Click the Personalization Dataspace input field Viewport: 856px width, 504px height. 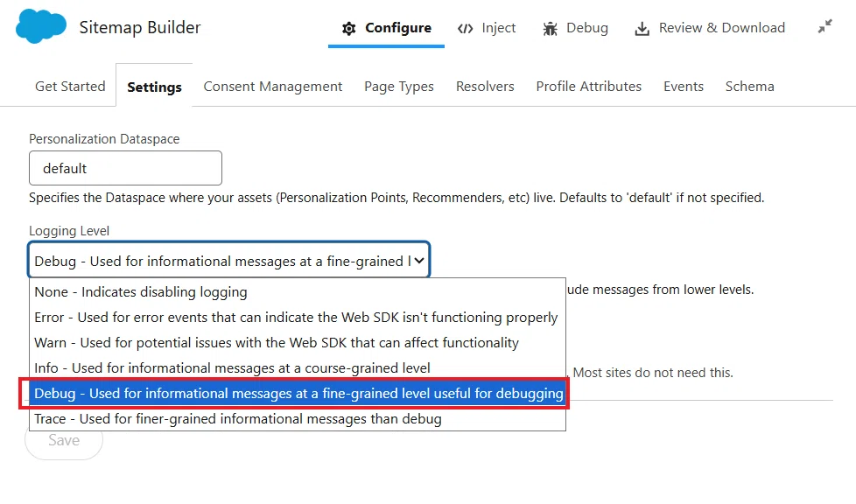pyautogui.click(x=125, y=168)
